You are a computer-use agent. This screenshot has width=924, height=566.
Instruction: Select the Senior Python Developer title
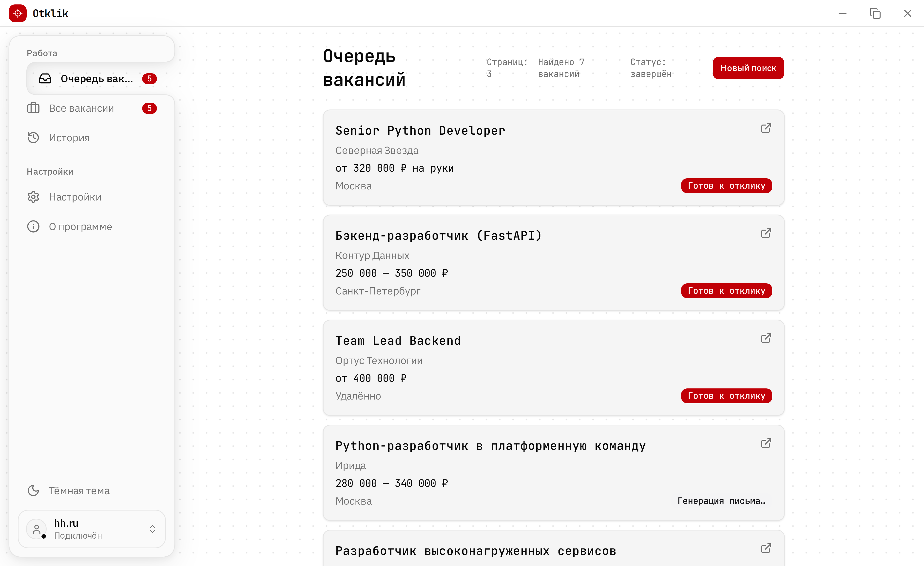tap(420, 130)
